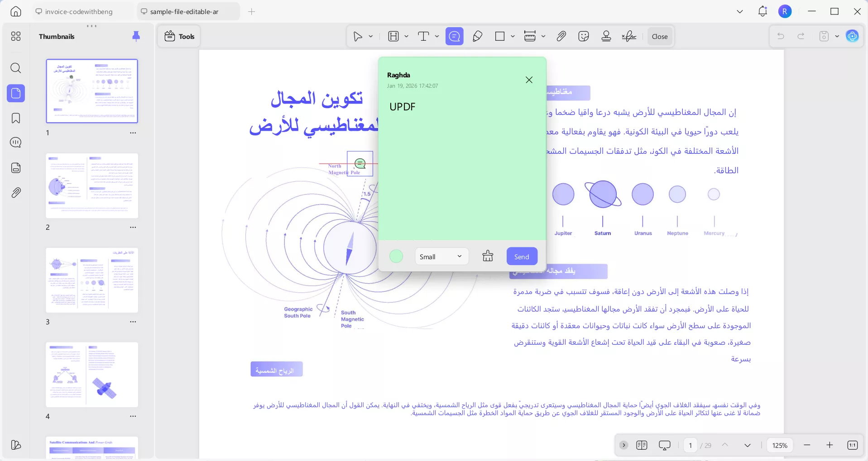
Task: Open page 3 thumbnail options menu
Action: coord(133,322)
